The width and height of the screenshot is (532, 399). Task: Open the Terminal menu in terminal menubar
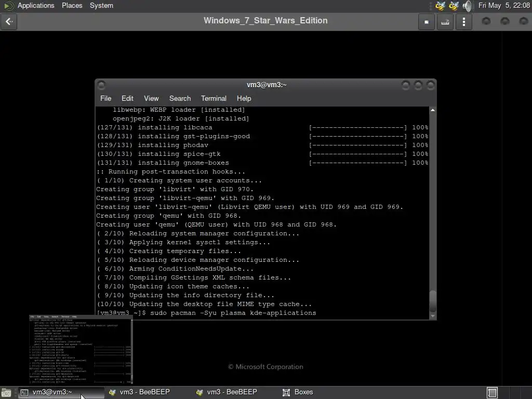click(x=214, y=98)
